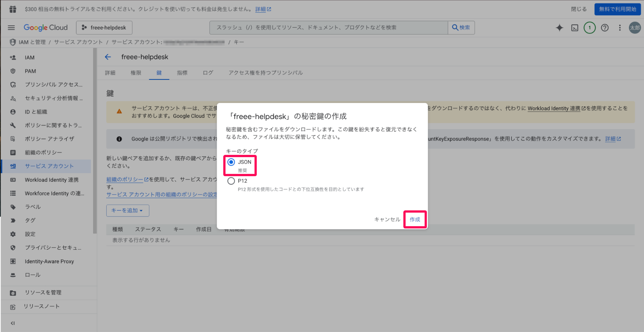Screen dimensions: 644x332
Task: Click the 作成日 column header
Action: point(204,229)
